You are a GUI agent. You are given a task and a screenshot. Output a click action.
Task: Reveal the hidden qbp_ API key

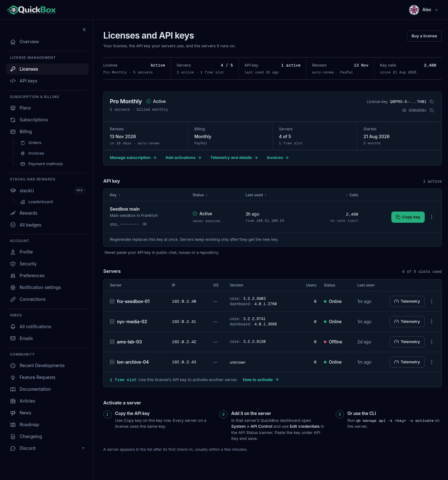[x=145, y=224]
